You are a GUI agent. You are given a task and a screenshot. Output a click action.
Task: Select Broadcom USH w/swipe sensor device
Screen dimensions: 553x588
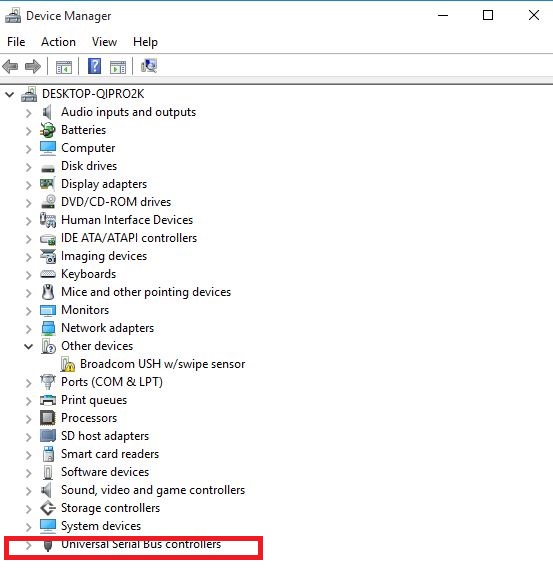pos(162,364)
